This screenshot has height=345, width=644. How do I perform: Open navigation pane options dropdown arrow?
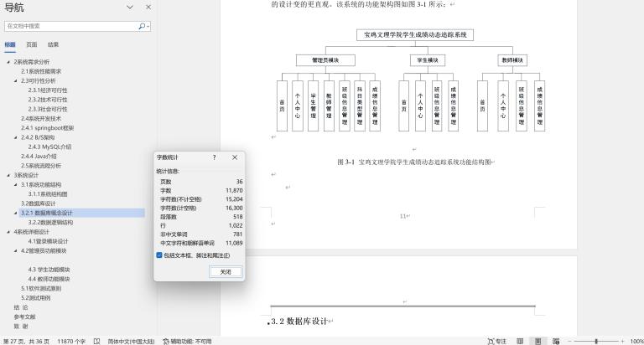coord(129,8)
